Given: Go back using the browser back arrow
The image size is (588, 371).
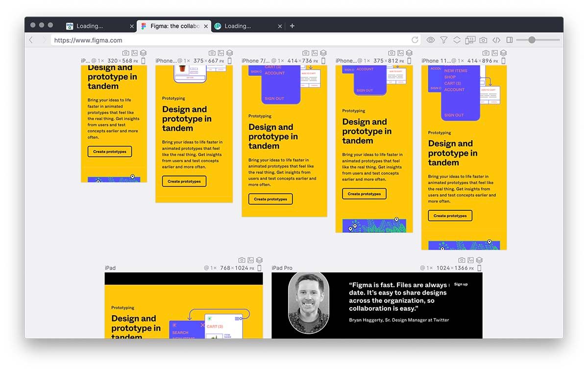Looking at the screenshot, I should (31, 40).
